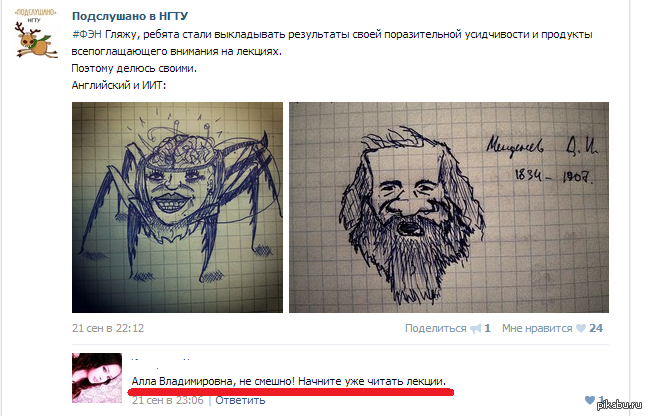Screen dimensions: 647x416
Task: Click the Поделиться share link
Action: click(435, 328)
